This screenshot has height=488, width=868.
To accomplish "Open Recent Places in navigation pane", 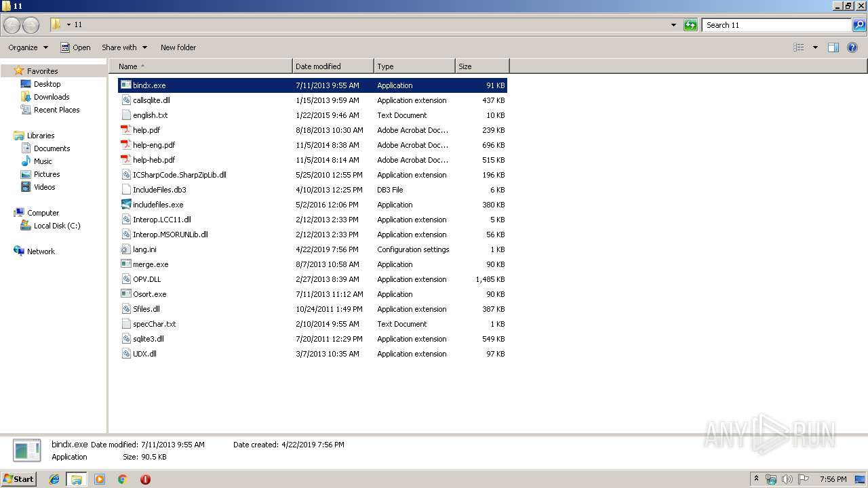I will pos(56,110).
